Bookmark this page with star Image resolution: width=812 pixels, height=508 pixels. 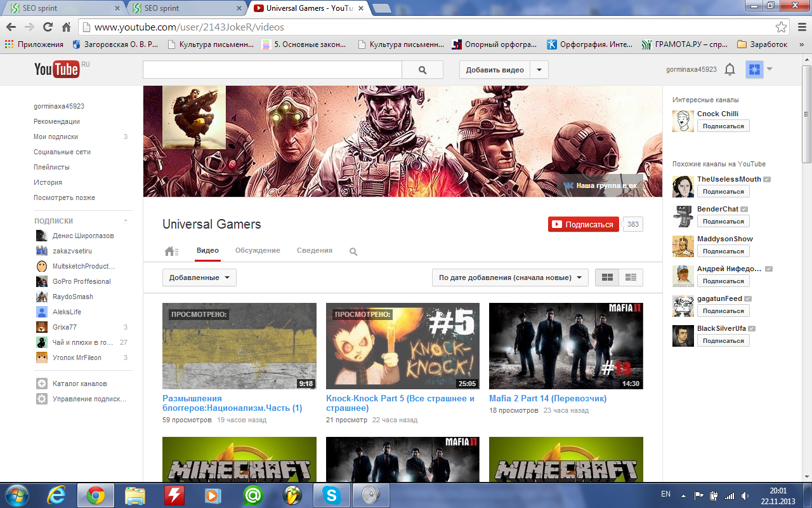pos(781,27)
